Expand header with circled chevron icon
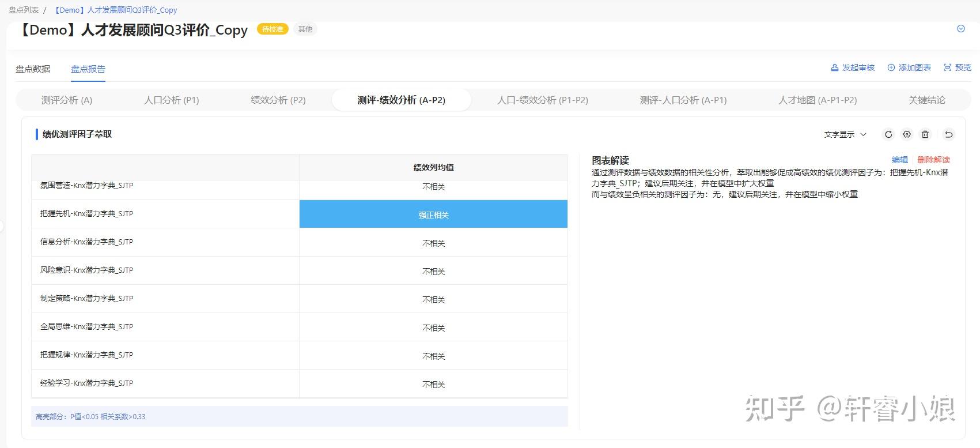Screen dimensions: 980x448 click(x=961, y=29)
